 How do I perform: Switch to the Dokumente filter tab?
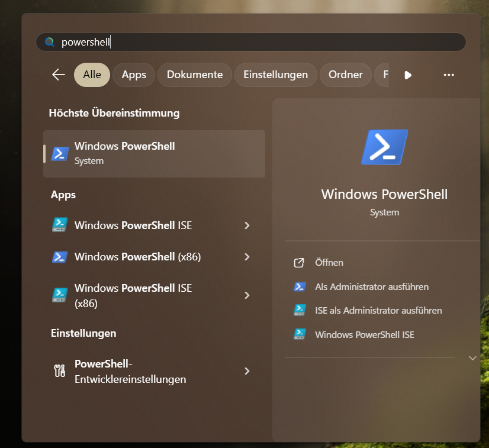click(x=195, y=75)
